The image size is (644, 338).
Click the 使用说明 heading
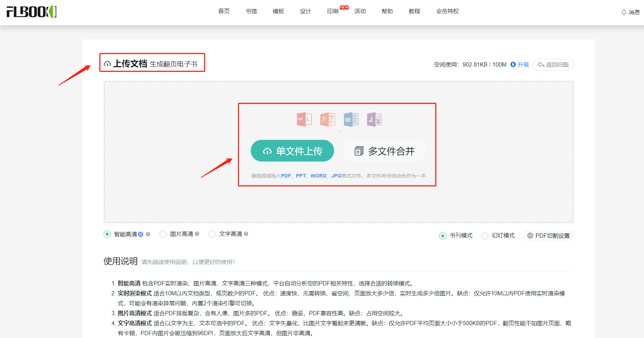[120, 261]
